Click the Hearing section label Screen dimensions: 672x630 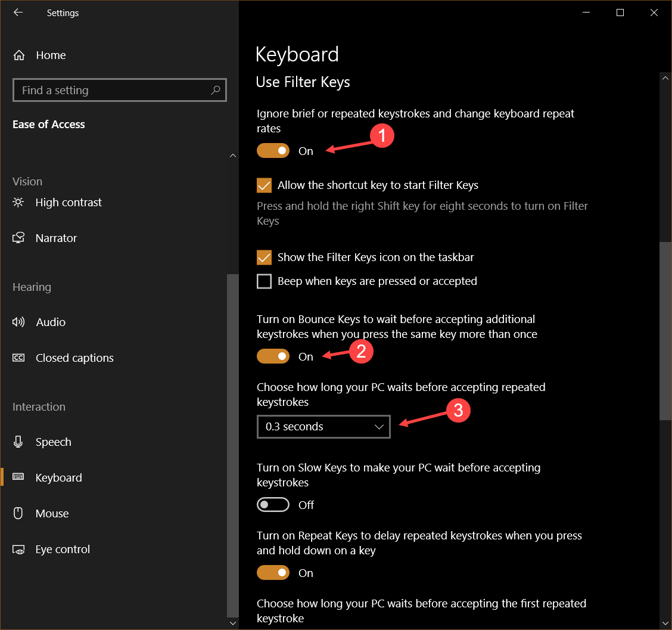pos(32,287)
